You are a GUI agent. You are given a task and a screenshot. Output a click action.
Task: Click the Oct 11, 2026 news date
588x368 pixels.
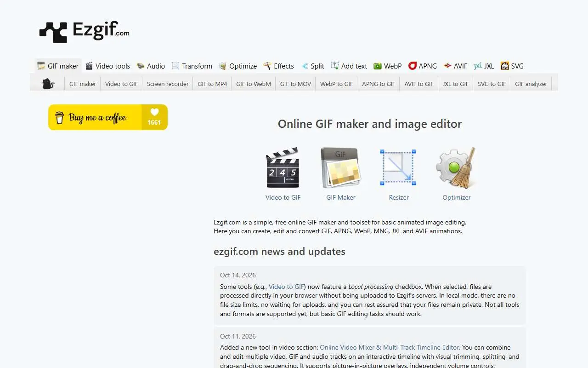point(238,336)
